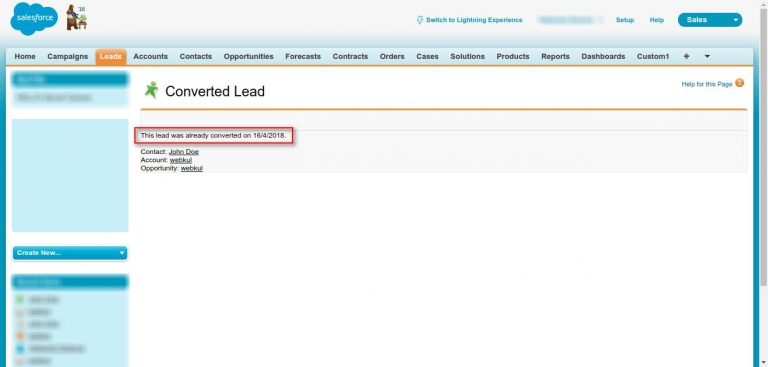
Task: Expand the Sales app menu dropdown
Action: (x=710, y=20)
